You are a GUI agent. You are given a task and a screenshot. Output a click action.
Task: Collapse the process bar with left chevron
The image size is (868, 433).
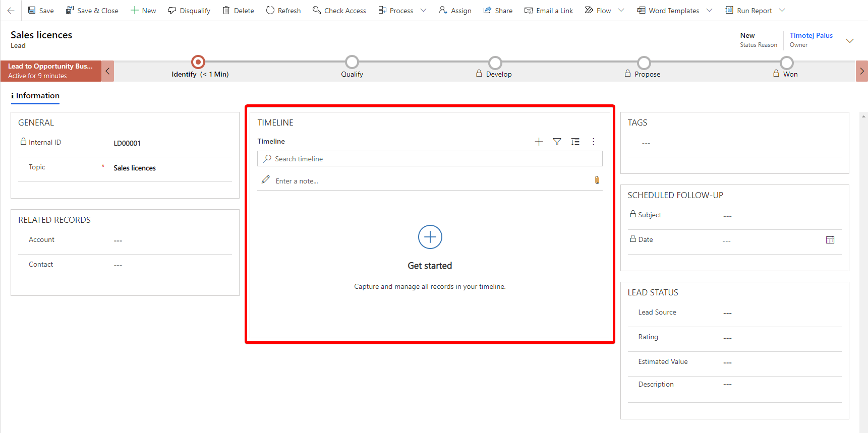coord(107,71)
